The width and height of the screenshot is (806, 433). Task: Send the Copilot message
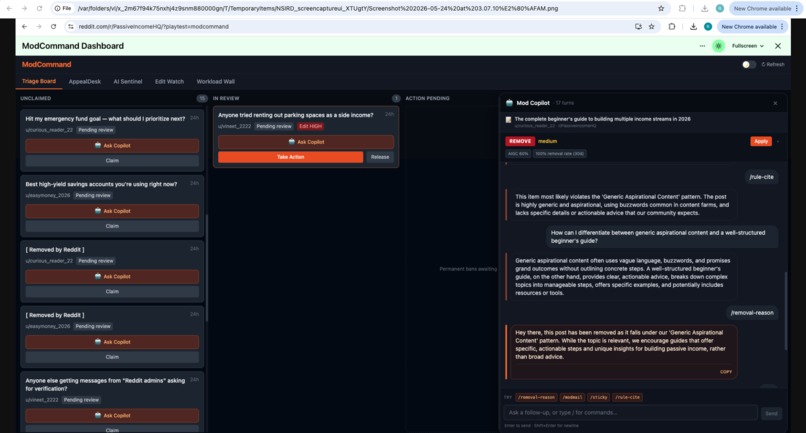point(771,413)
